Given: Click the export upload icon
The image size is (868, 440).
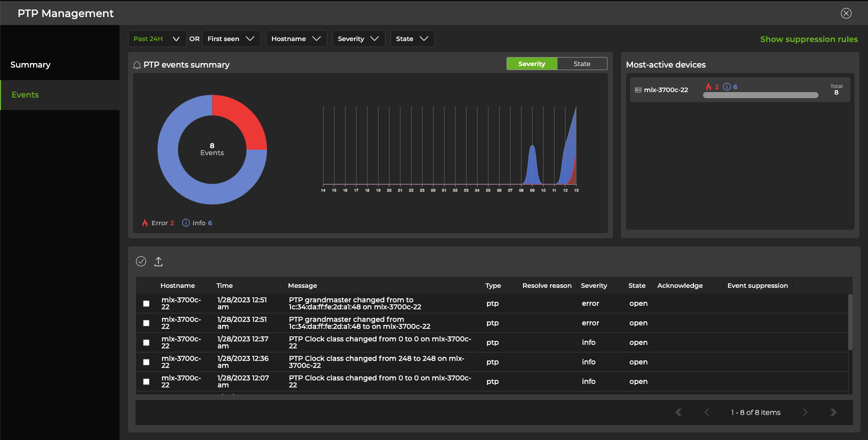Looking at the screenshot, I should coord(158,261).
